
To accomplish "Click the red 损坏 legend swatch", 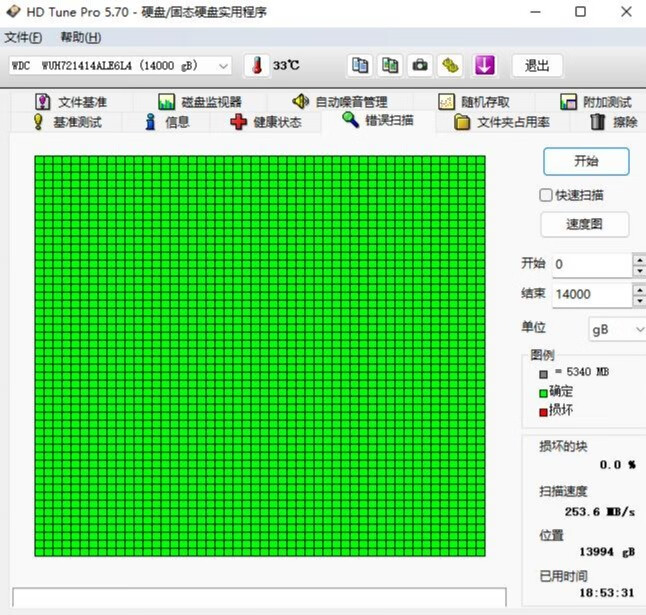I will tap(543, 412).
